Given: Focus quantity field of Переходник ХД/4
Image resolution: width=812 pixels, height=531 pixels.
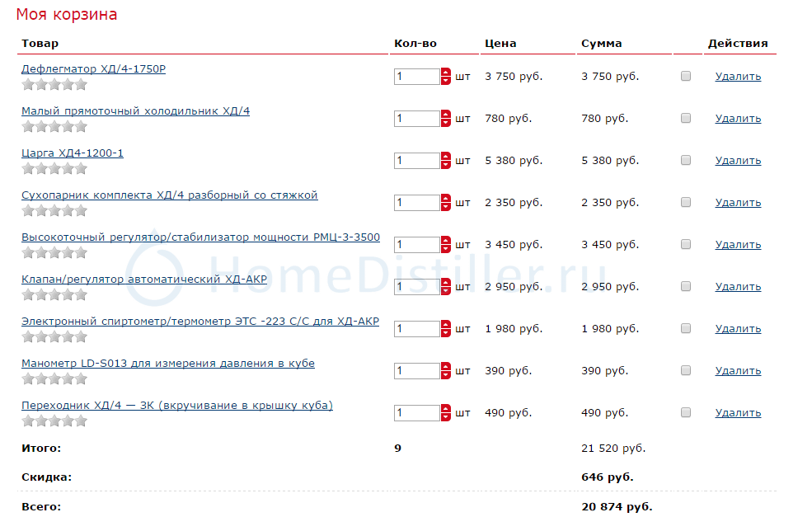Looking at the screenshot, I should click(x=417, y=413).
